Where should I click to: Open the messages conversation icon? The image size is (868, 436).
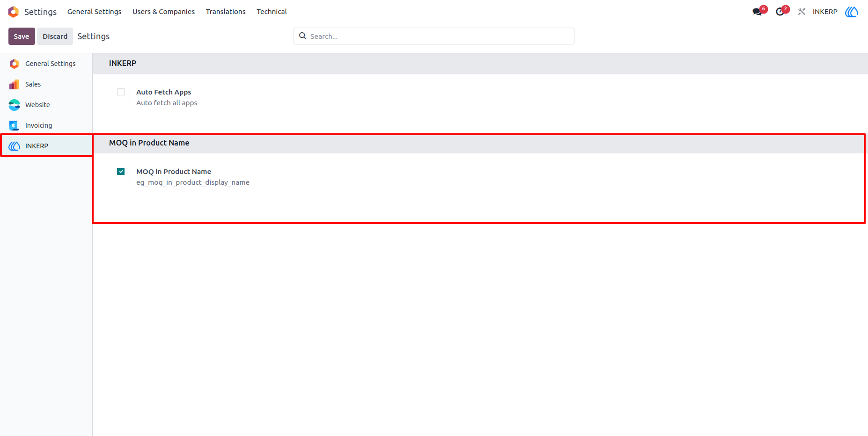point(758,12)
